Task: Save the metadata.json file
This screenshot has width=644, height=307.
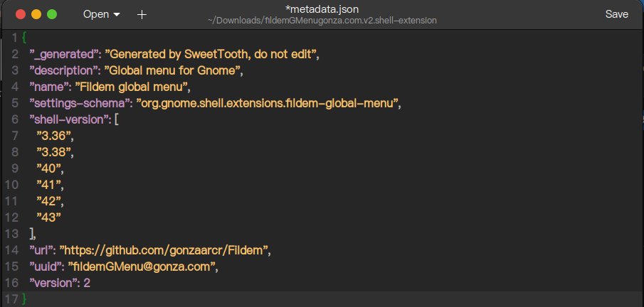Action: point(616,14)
